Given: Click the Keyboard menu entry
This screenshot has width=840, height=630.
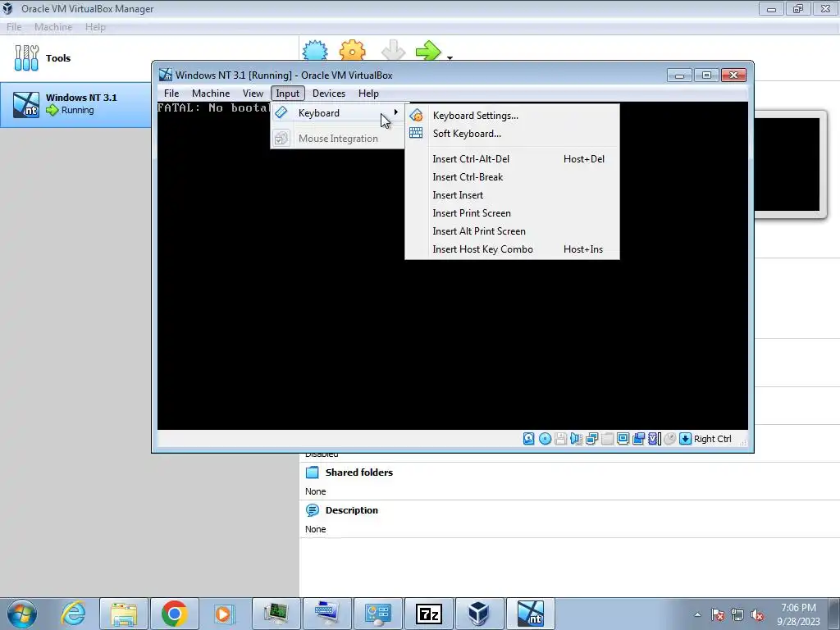Looking at the screenshot, I should (x=337, y=113).
